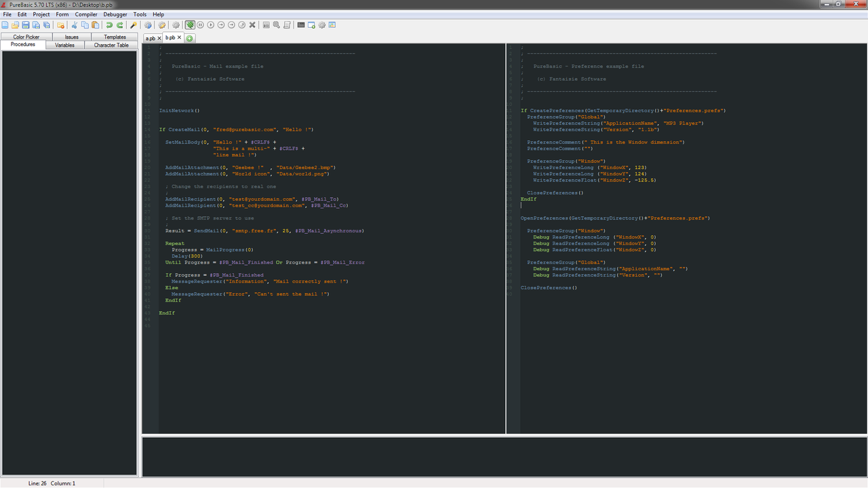The height and width of the screenshot is (488, 868).
Task: Open the File menu
Action: pos(7,14)
